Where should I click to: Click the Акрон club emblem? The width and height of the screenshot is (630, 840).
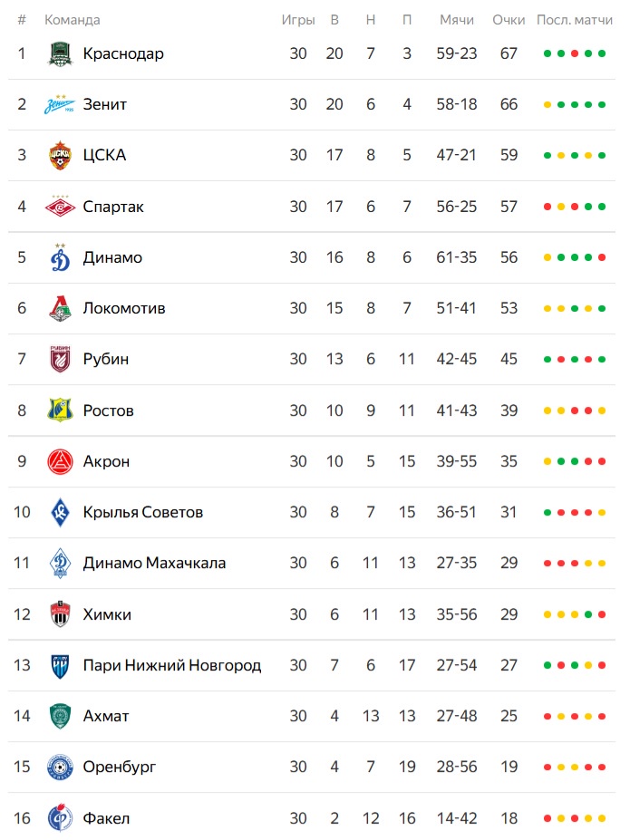pyautogui.click(x=60, y=461)
